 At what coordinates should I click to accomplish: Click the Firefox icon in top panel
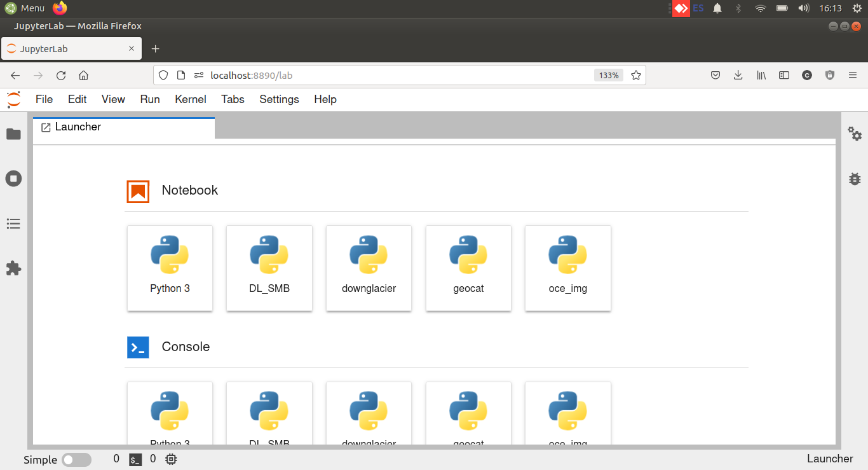[60, 8]
